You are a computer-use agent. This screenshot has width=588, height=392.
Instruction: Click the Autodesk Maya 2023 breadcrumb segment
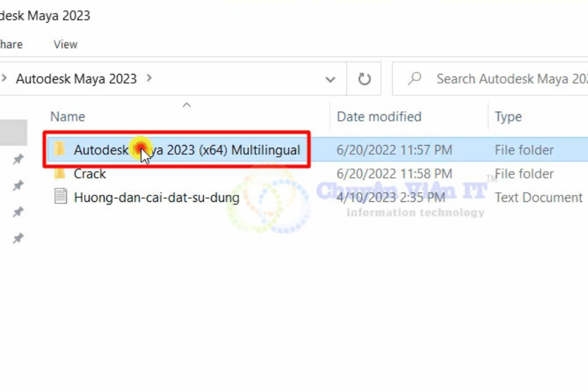pos(76,79)
